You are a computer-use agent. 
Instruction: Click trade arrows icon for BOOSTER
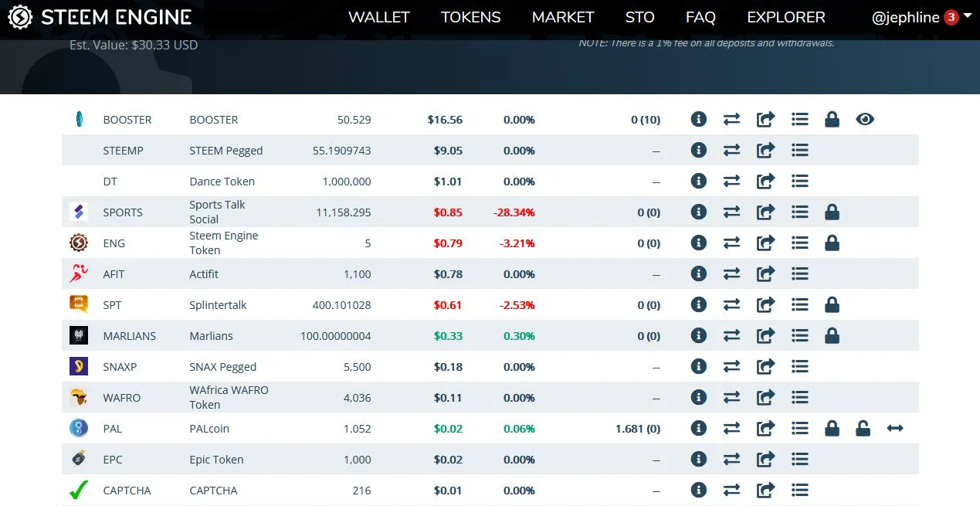click(731, 119)
